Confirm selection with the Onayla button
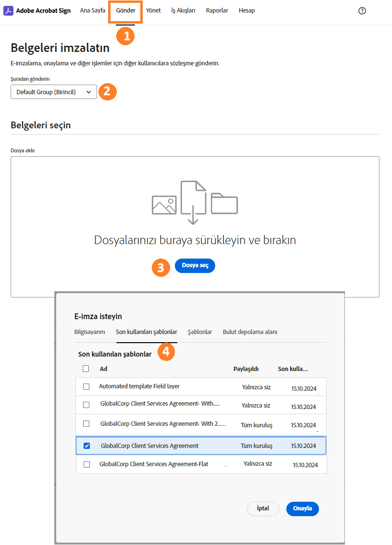Screen dimensions: 392x545 (x=302, y=508)
